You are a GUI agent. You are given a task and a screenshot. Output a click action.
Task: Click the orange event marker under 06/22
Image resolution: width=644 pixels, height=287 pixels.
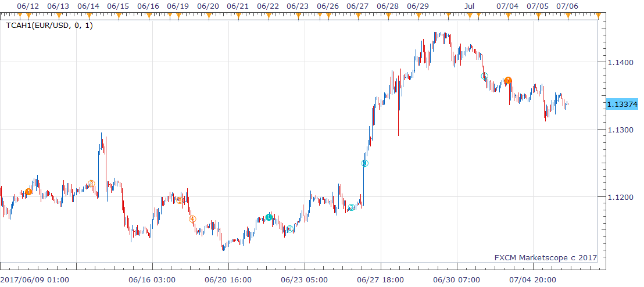(269, 16)
